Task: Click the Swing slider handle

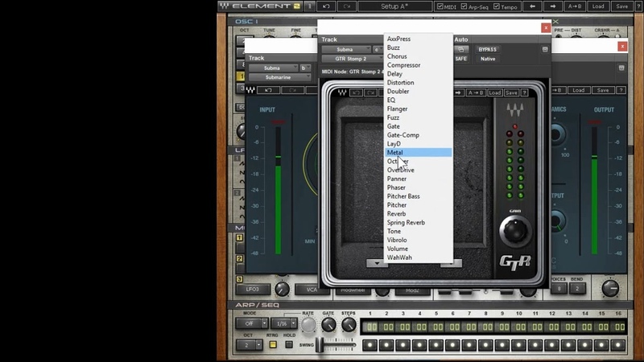Action: point(320,345)
